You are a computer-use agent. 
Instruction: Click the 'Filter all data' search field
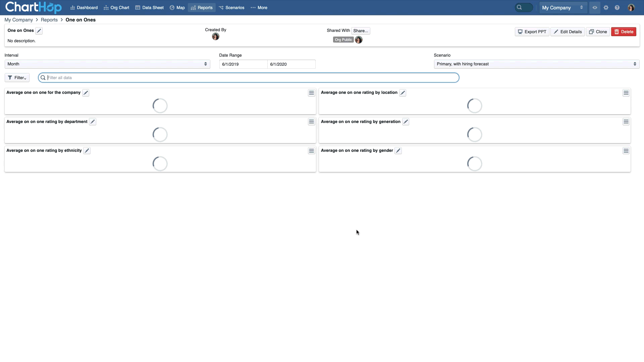tap(248, 77)
